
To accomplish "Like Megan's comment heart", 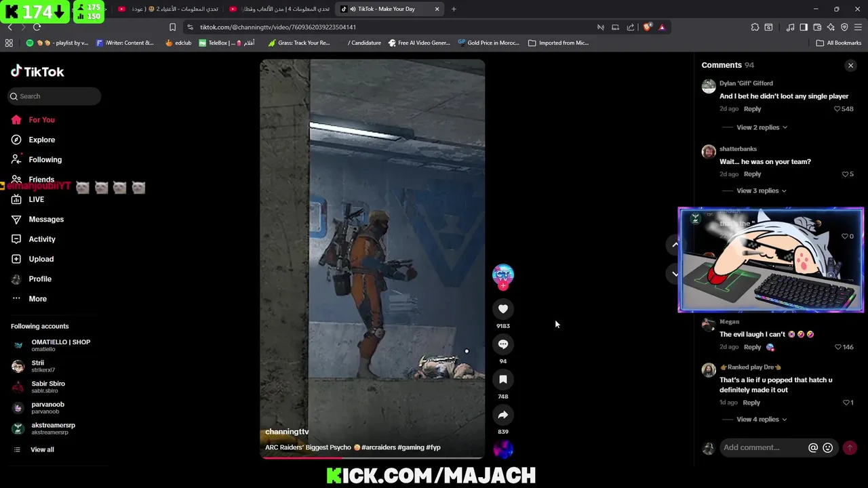I will [838, 347].
